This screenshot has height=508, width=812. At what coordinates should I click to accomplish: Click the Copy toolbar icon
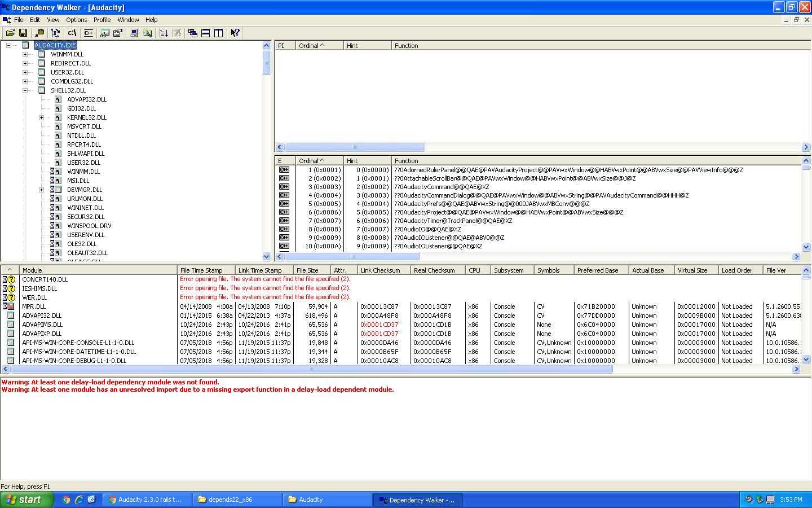click(x=39, y=33)
